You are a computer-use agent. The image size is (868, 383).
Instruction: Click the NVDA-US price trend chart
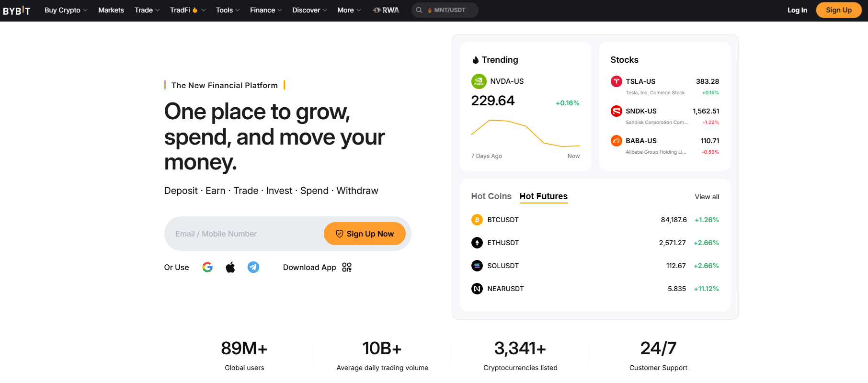coord(525,133)
